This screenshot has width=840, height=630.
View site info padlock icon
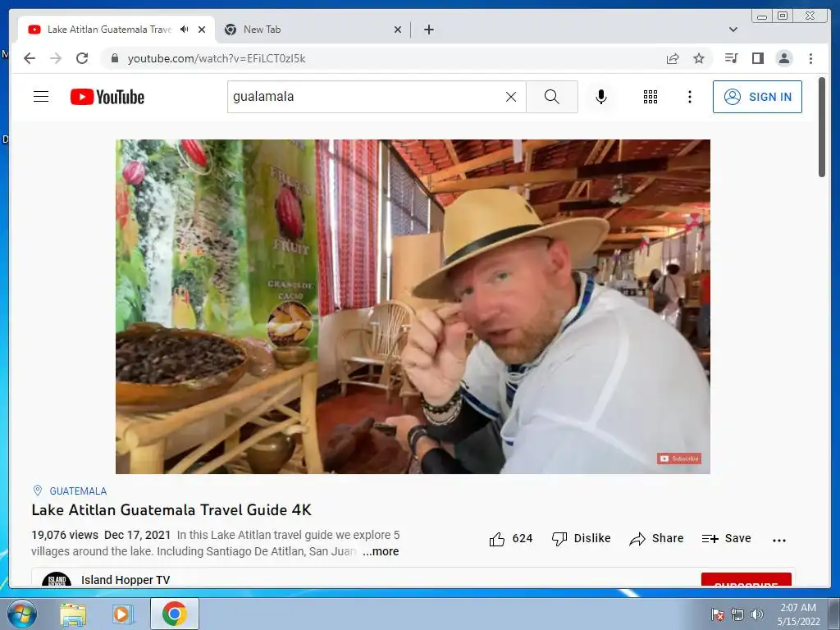[x=114, y=58]
